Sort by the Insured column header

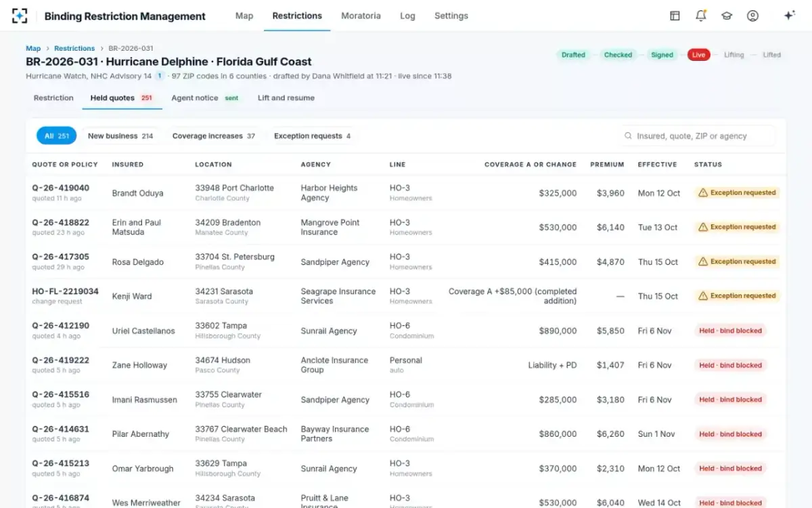coord(128,165)
